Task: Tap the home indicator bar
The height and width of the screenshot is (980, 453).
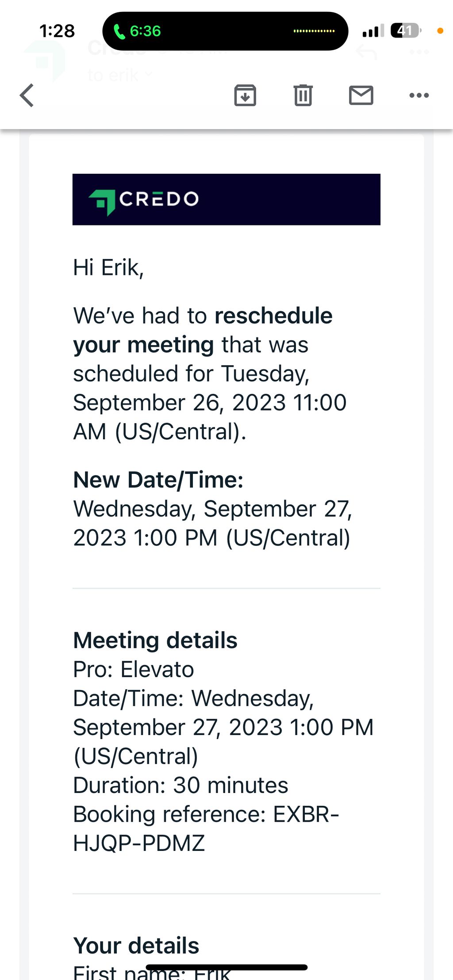Action: point(226,967)
